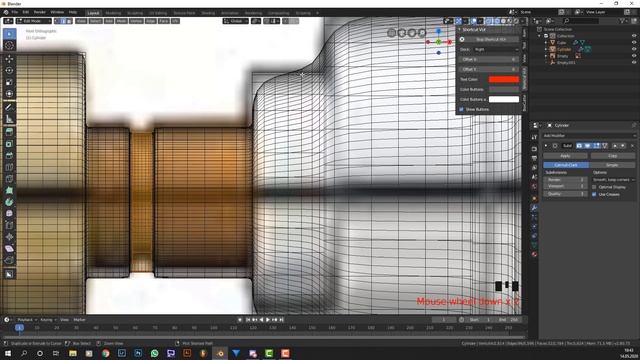
Task: Click the Offset X field
Action: point(489,60)
